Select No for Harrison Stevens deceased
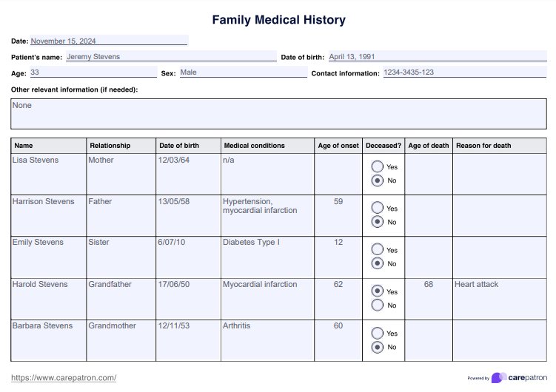556x392 pixels. coord(378,221)
